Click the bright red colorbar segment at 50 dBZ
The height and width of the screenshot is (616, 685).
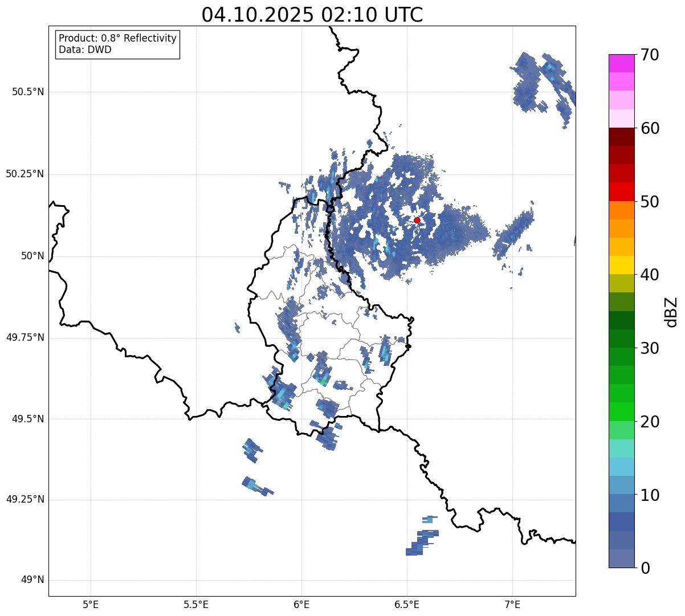click(621, 192)
